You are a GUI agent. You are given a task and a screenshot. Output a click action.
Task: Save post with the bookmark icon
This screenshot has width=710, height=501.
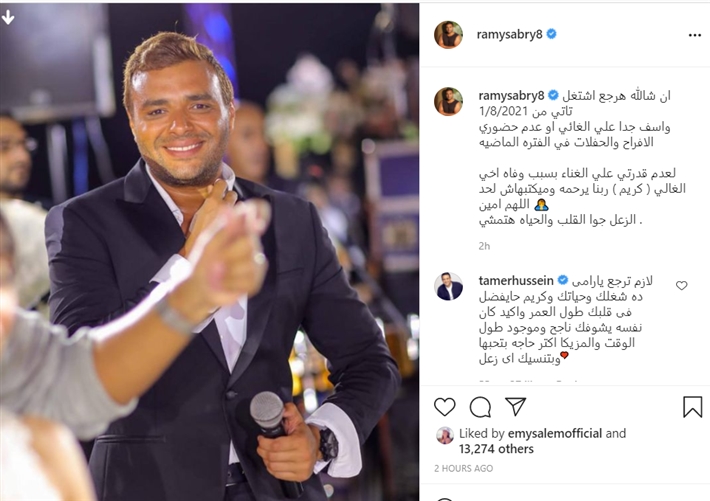point(692,407)
